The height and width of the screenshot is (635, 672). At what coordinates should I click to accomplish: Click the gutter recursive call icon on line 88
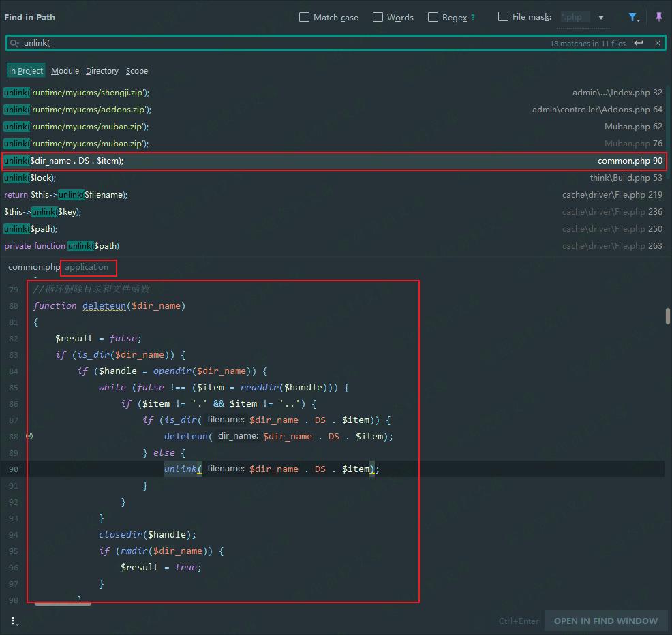[x=29, y=436]
